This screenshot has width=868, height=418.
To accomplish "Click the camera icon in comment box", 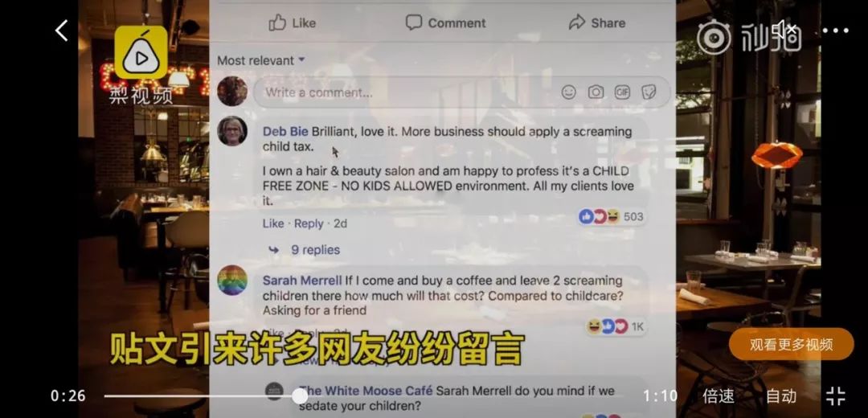I will click(x=596, y=92).
